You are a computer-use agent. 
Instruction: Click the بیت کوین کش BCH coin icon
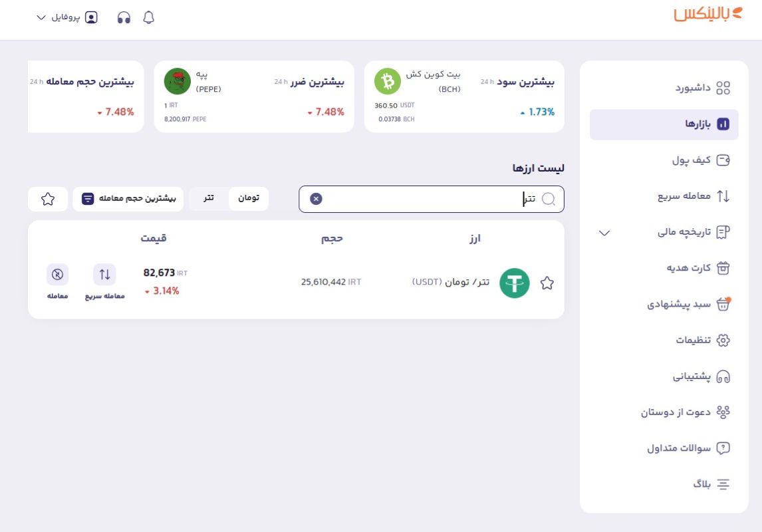tap(388, 81)
